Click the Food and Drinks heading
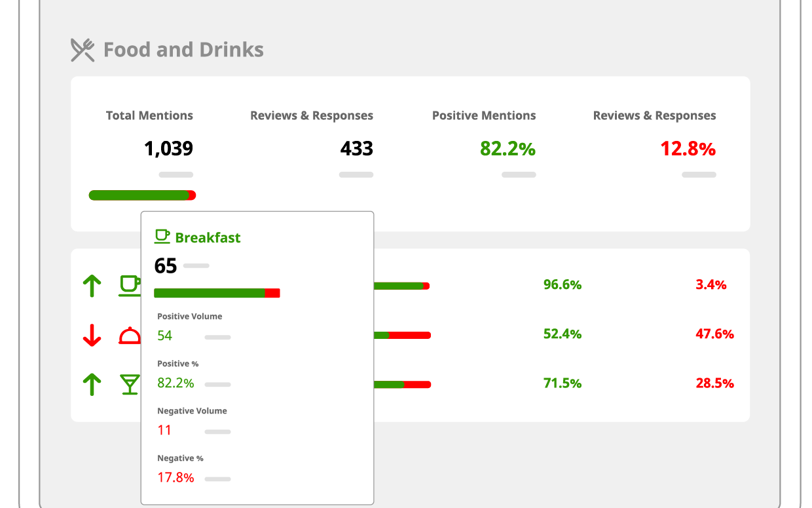812x508 pixels. point(183,50)
